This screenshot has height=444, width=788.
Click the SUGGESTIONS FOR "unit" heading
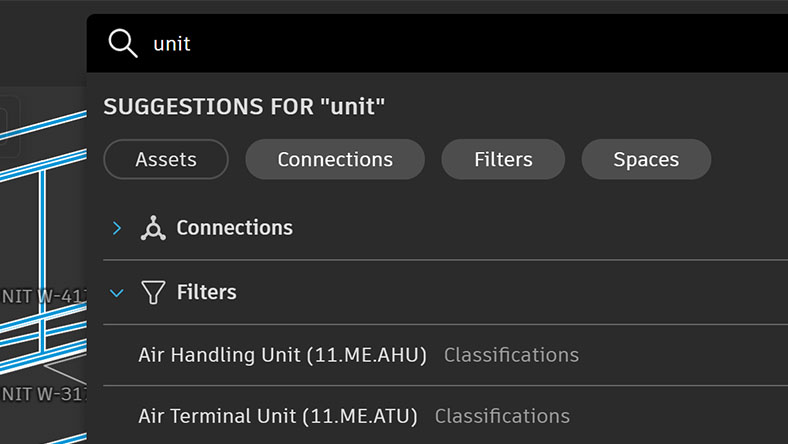tap(244, 107)
